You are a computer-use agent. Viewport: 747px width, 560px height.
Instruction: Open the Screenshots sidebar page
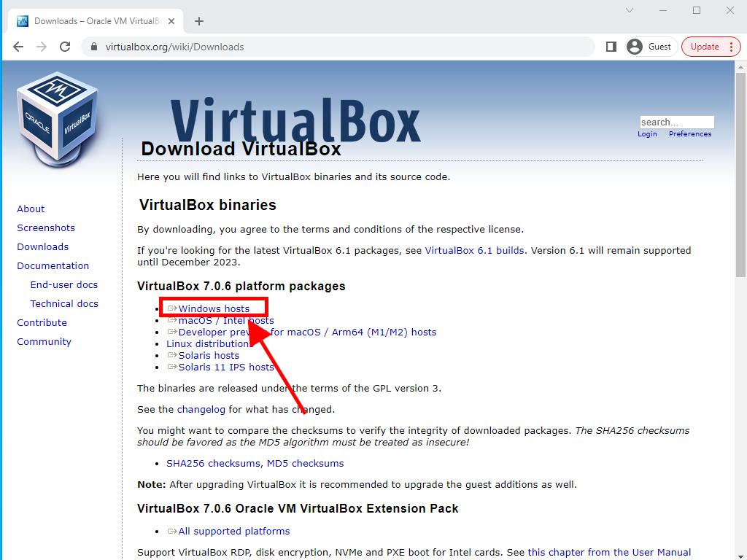pos(46,227)
